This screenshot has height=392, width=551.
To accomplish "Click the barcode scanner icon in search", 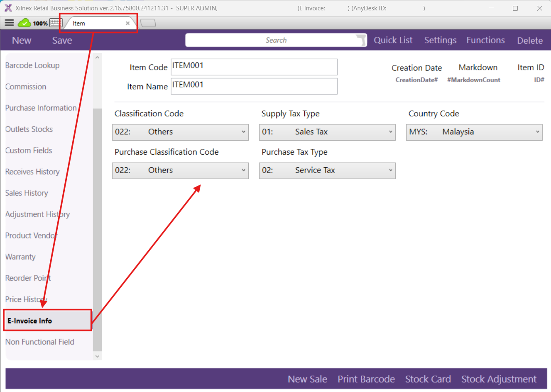I will 361,40.
